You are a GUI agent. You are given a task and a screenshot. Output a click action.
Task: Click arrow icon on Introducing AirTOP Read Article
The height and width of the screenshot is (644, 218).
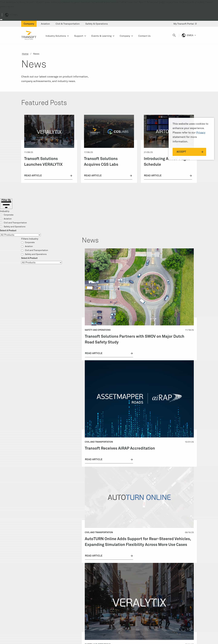(191, 176)
